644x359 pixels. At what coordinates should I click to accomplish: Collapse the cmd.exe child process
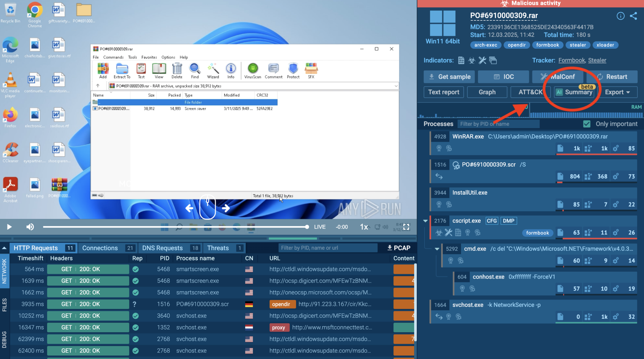(437, 249)
